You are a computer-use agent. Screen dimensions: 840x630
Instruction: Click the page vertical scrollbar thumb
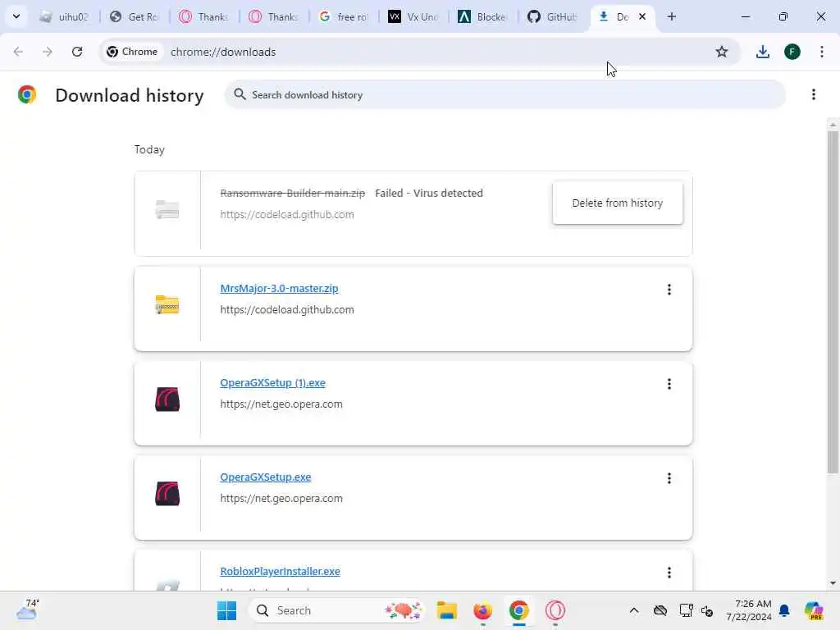tap(832, 302)
